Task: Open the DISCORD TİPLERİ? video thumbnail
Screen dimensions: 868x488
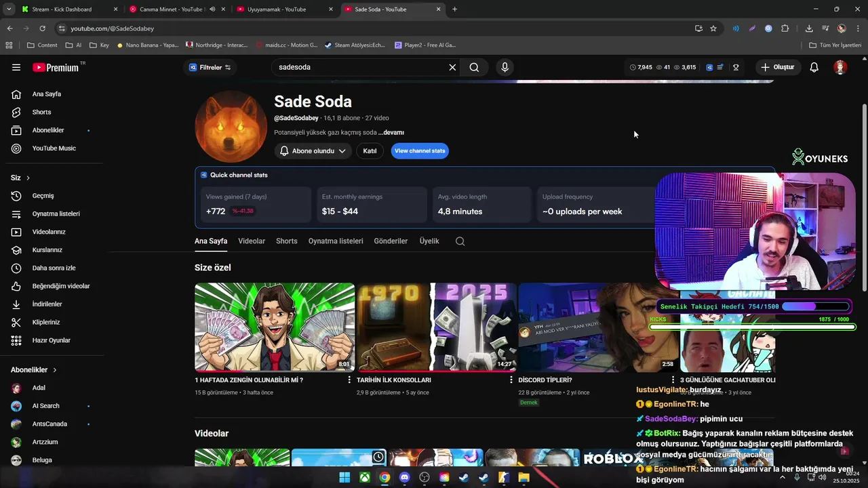Action: click(598, 327)
